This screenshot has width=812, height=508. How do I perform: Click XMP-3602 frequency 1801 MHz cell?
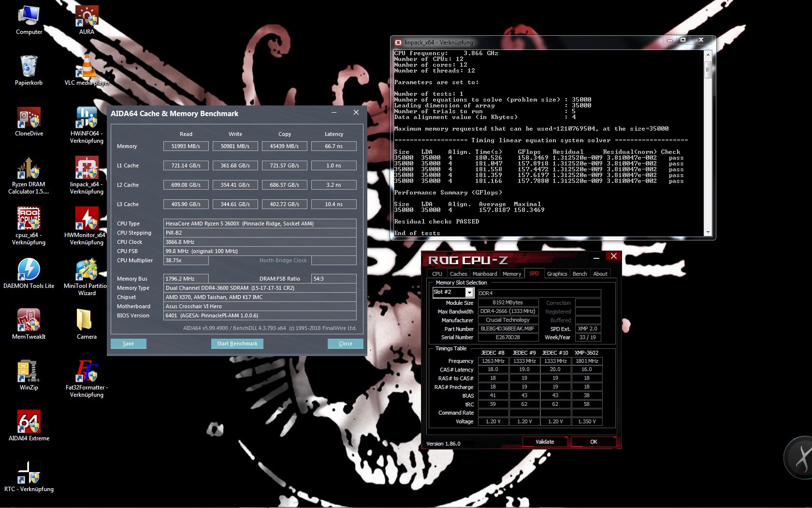coord(587,361)
